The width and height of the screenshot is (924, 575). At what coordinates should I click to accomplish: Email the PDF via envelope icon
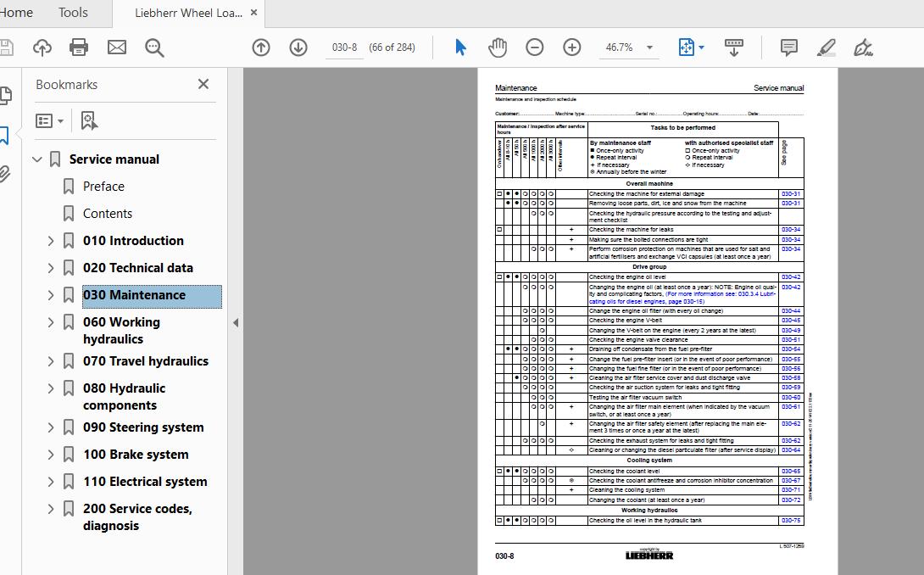116,47
